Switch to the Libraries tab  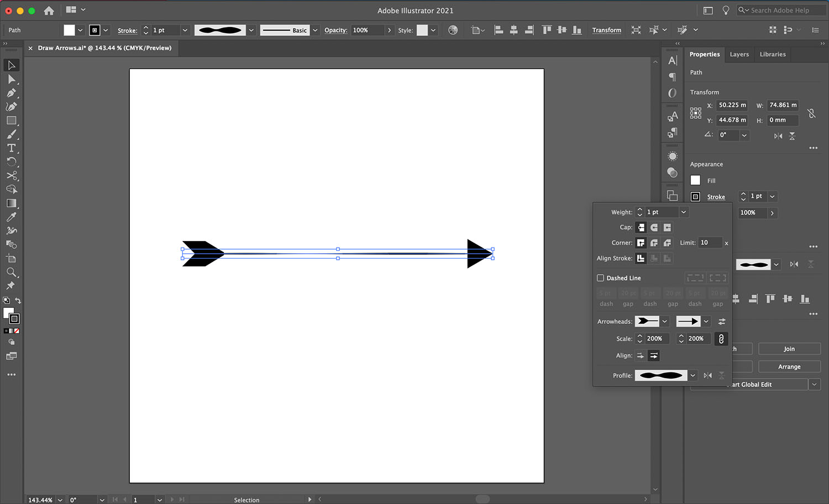tap(773, 54)
